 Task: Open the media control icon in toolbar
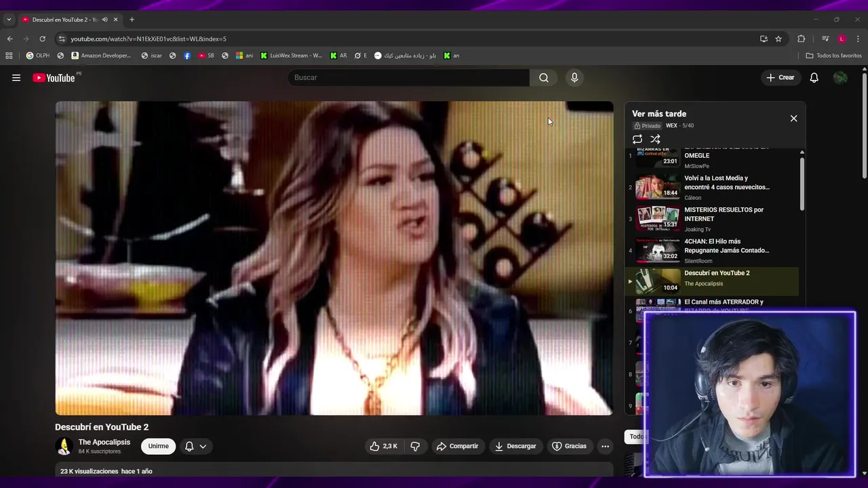click(x=825, y=39)
